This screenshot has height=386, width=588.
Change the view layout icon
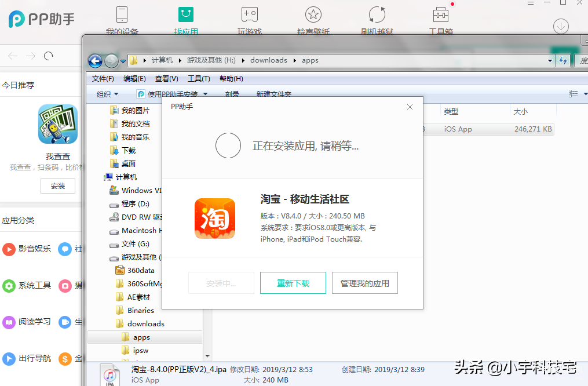(x=574, y=93)
